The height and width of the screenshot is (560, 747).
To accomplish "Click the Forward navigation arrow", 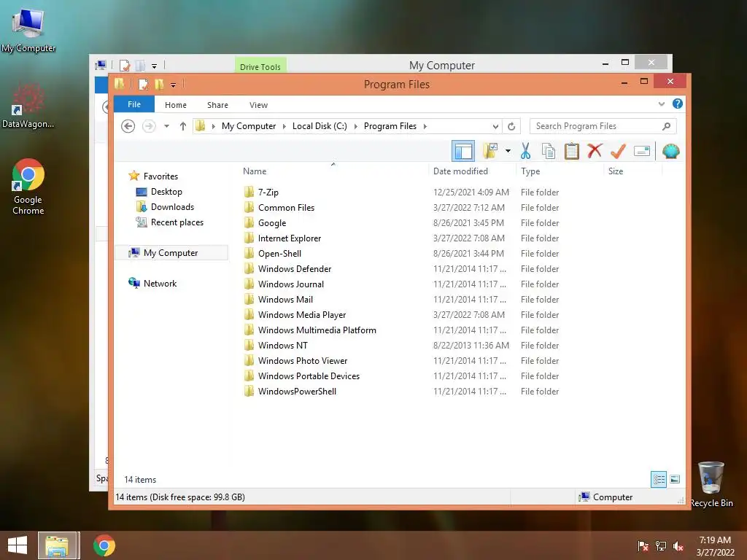I will click(x=149, y=126).
